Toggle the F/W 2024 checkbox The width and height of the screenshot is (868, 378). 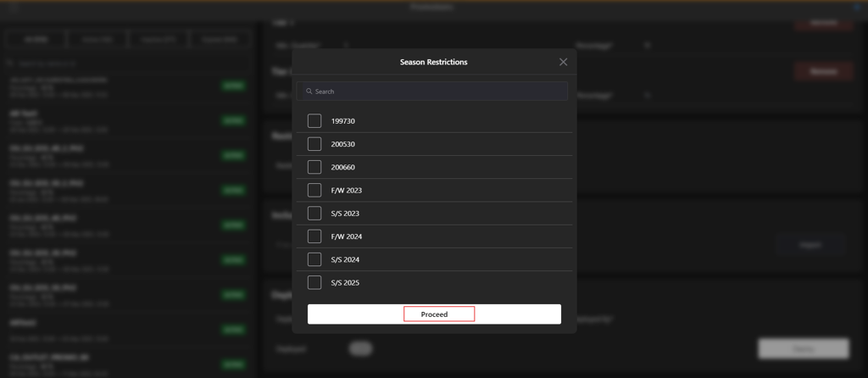314,236
